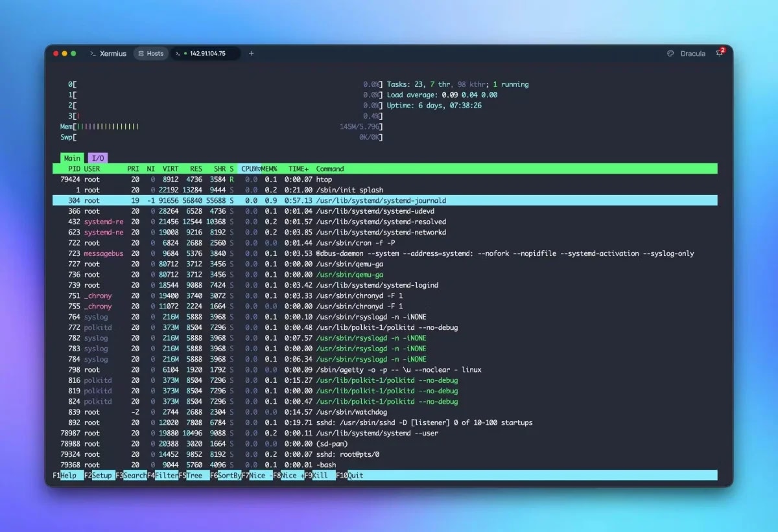
Task: Select the Main tab in htop
Action: pyautogui.click(x=71, y=157)
